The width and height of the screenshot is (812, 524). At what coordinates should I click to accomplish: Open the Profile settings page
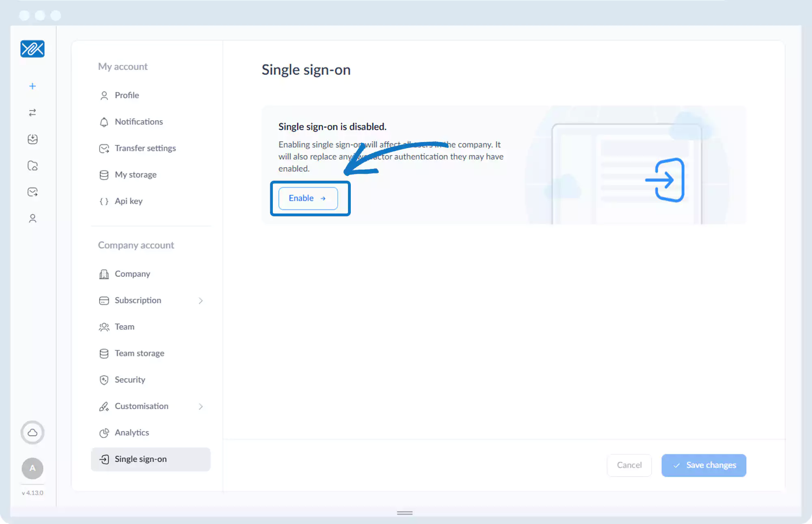(127, 95)
